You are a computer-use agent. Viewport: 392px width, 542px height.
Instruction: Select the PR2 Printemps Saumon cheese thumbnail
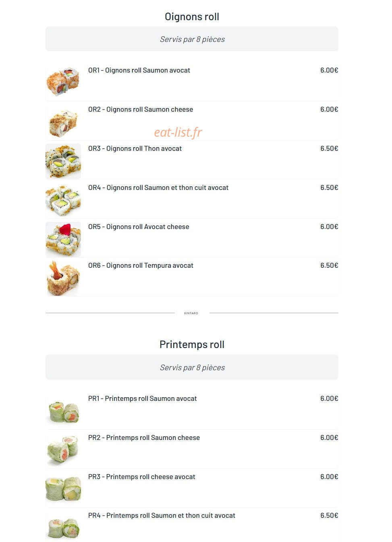(x=63, y=450)
